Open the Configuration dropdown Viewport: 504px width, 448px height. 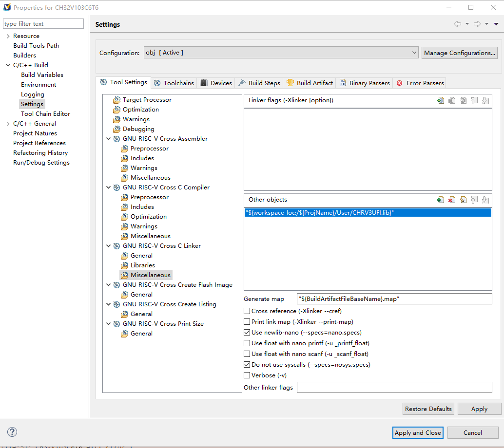coord(414,53)
